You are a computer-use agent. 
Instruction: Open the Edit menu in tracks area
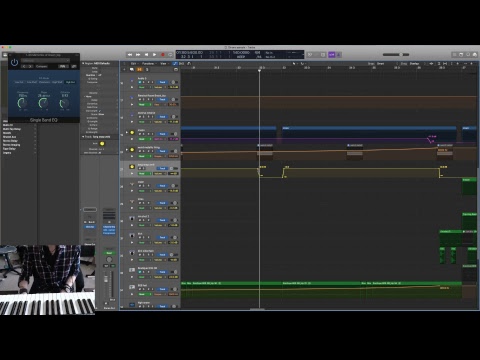[134, 63]
